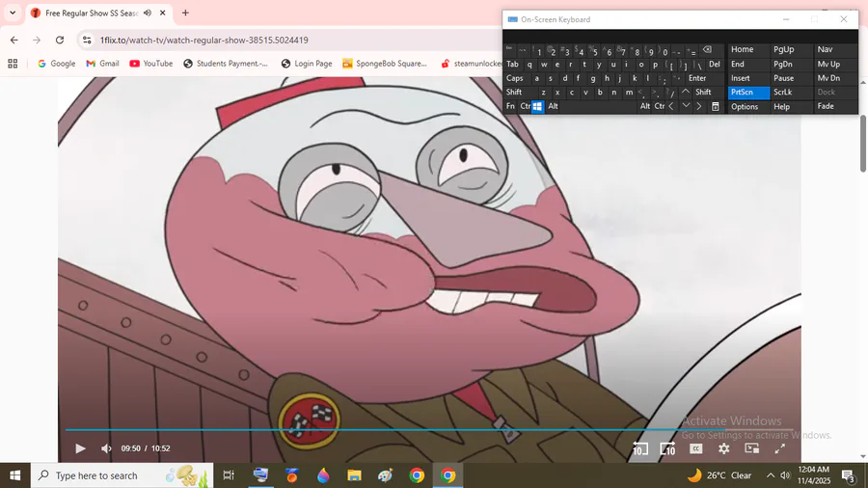The height and width of the screenshot is (488, 868).
Task: Click the address bar URL
Action: coord(203,40)
